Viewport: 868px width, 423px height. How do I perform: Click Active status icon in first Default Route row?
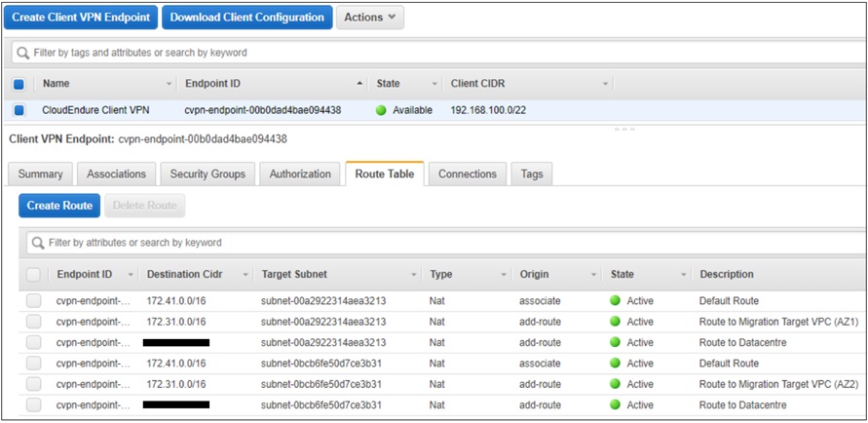pos(615,301)
